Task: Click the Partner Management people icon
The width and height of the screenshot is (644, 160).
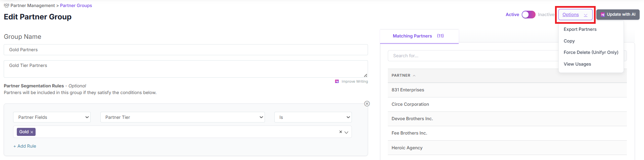Action: 6,5
